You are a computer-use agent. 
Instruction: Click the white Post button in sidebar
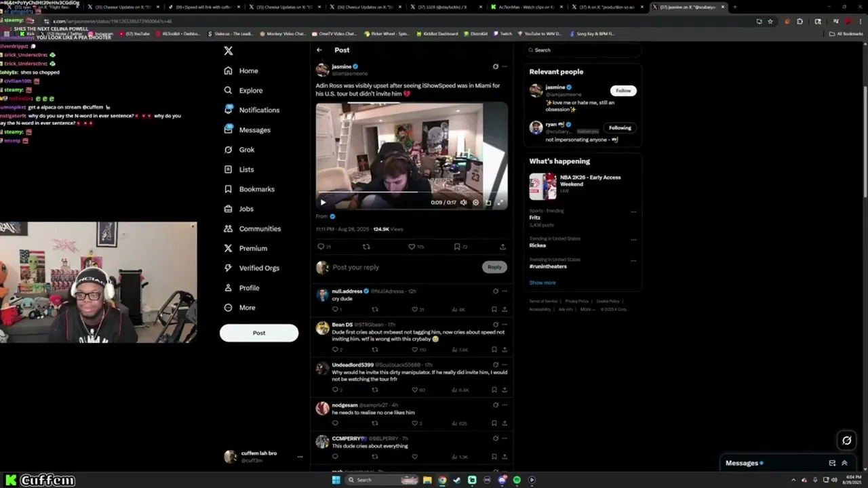coord(259,333)
